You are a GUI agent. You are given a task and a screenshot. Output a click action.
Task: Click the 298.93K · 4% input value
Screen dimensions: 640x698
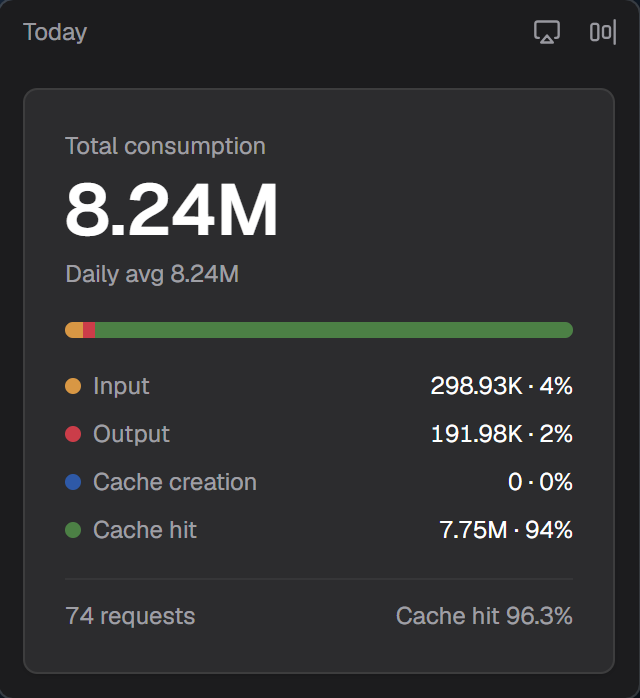[x=502, y=386]
